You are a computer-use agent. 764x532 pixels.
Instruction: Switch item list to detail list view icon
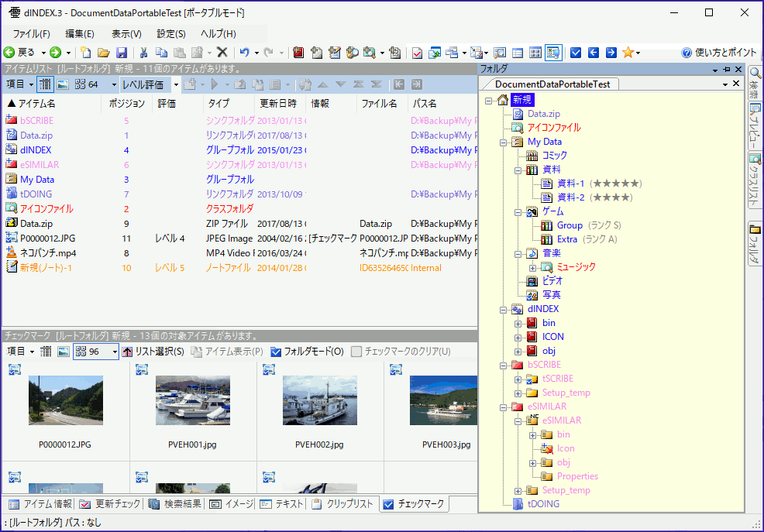(x=45, y=84)
